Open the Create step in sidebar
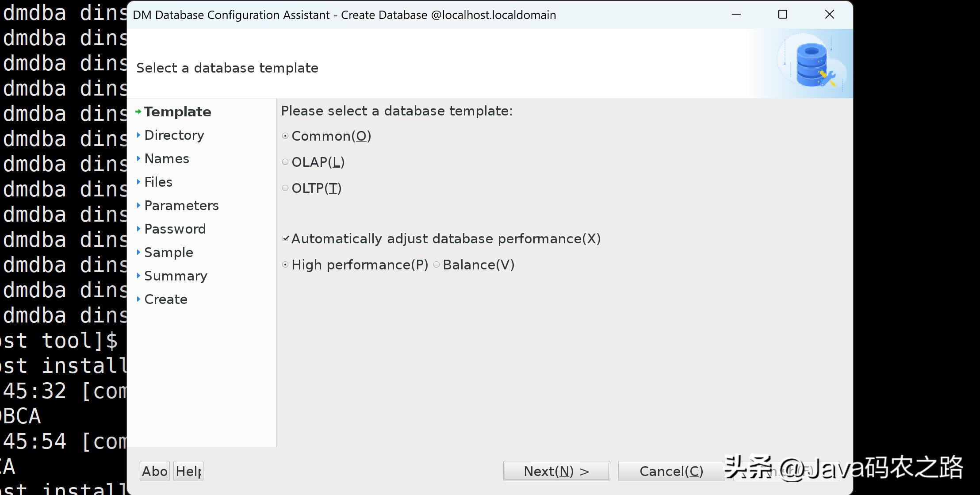 point(166,299)
